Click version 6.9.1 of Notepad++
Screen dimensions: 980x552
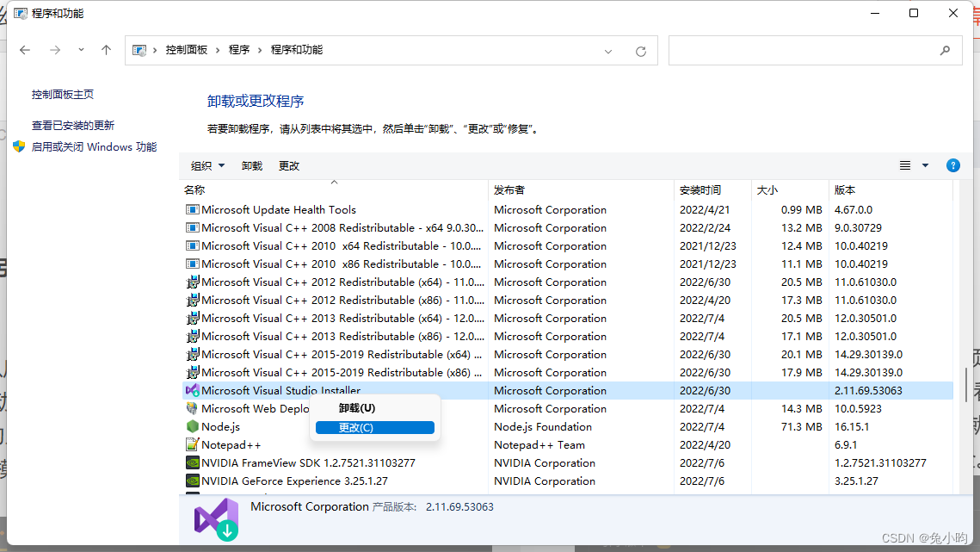pyautogui.click(x=846, y=445)
